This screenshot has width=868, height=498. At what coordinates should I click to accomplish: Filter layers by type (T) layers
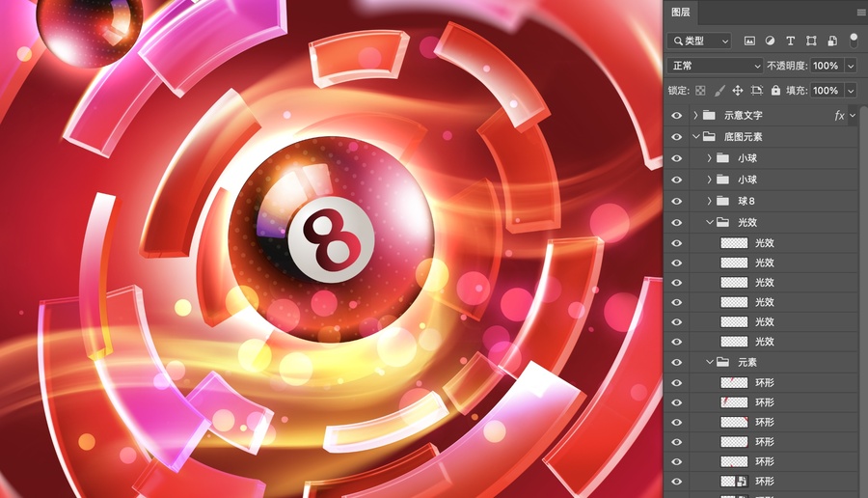791,41
